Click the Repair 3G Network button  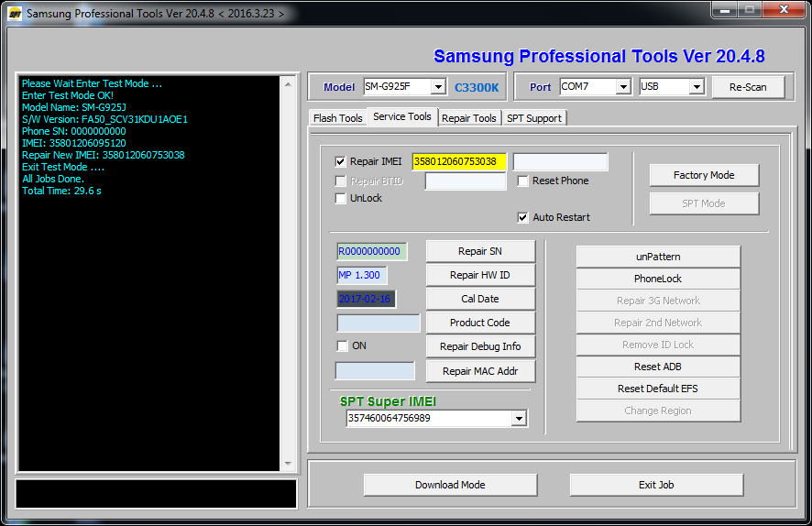[658, 301]
